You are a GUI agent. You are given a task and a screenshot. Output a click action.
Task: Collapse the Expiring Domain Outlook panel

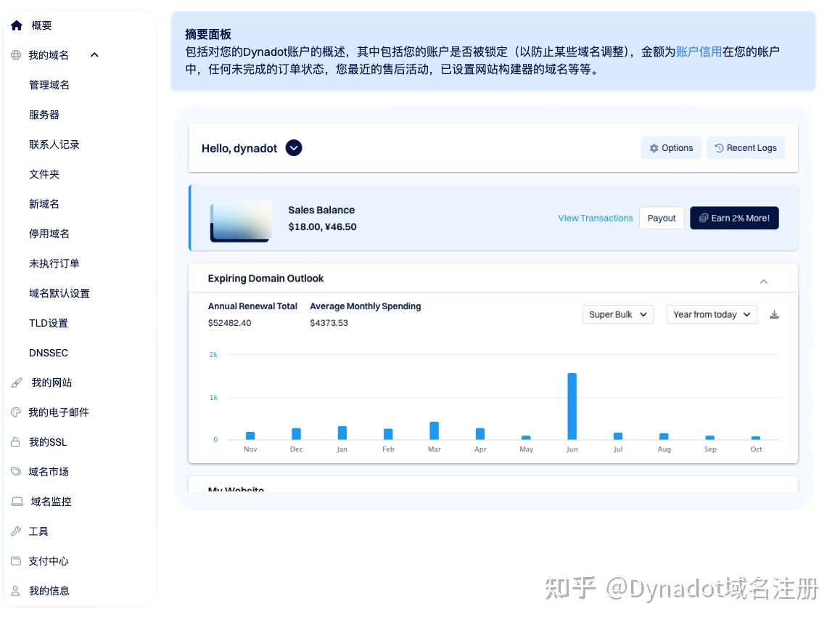[x=763, y=282]
